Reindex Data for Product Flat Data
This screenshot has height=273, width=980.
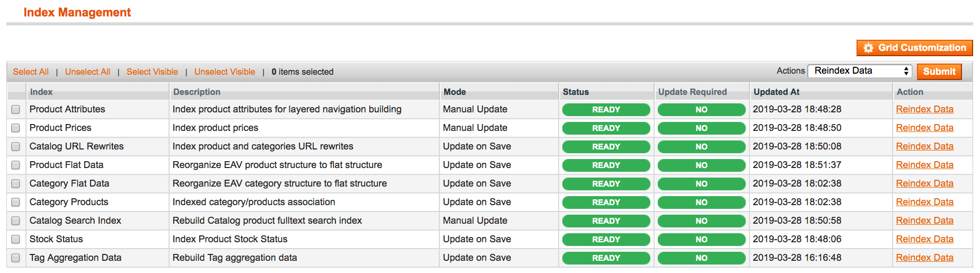[x=924, y=165]
